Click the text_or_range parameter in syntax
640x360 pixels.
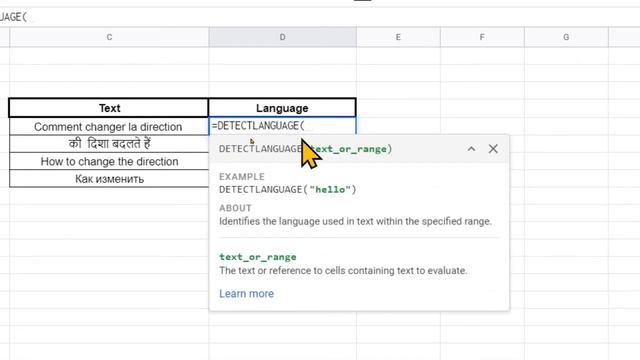point(349,149)
